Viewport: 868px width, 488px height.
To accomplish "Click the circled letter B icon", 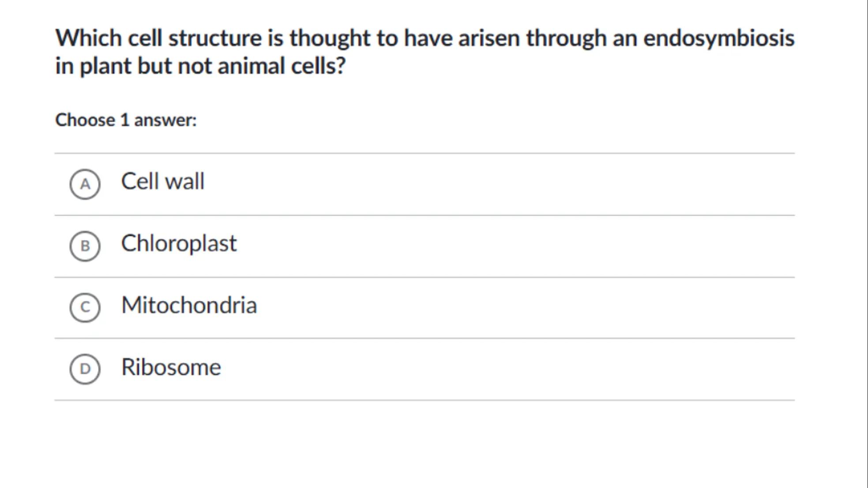I will pos(85,246).
